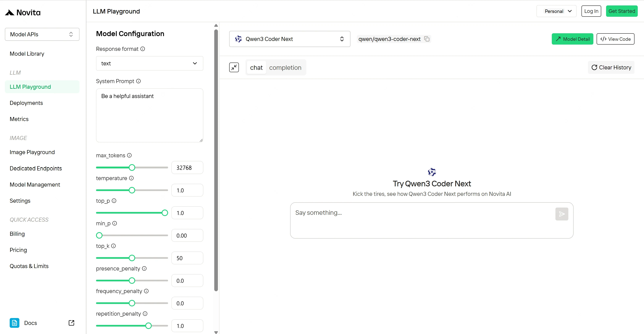Open the repetition_penalty info icon
Screen dimensions: 644x334
coord(145,313)
